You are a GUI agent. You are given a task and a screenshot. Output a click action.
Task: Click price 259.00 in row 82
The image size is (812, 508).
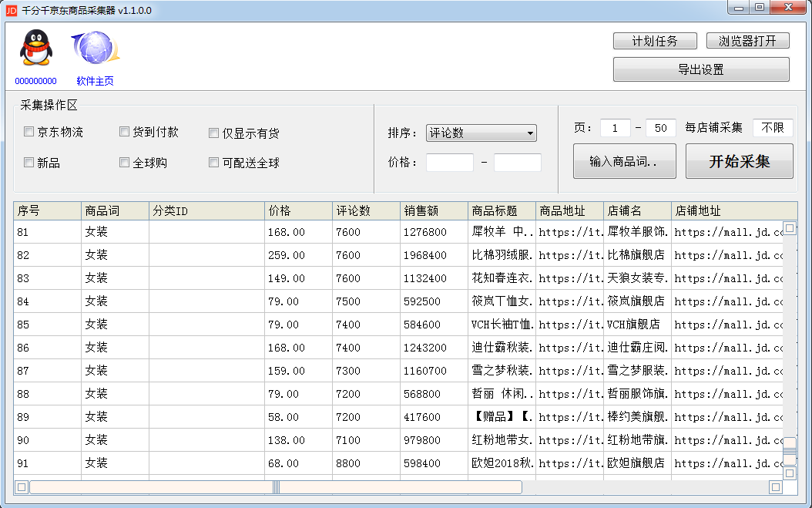click(299, 255)
